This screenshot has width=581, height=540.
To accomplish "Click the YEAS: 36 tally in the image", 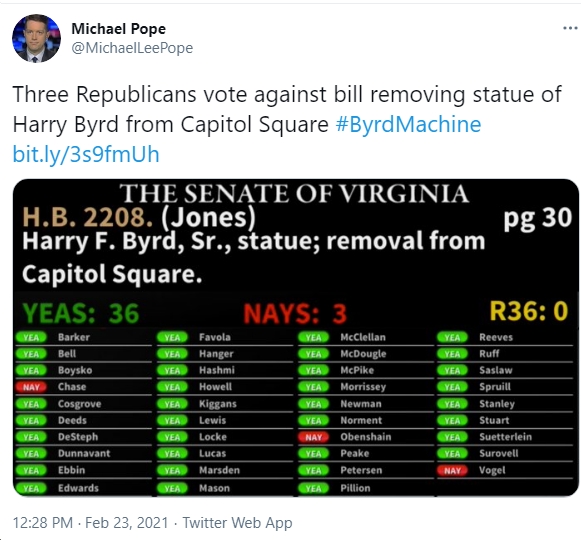I will point(81,313).
